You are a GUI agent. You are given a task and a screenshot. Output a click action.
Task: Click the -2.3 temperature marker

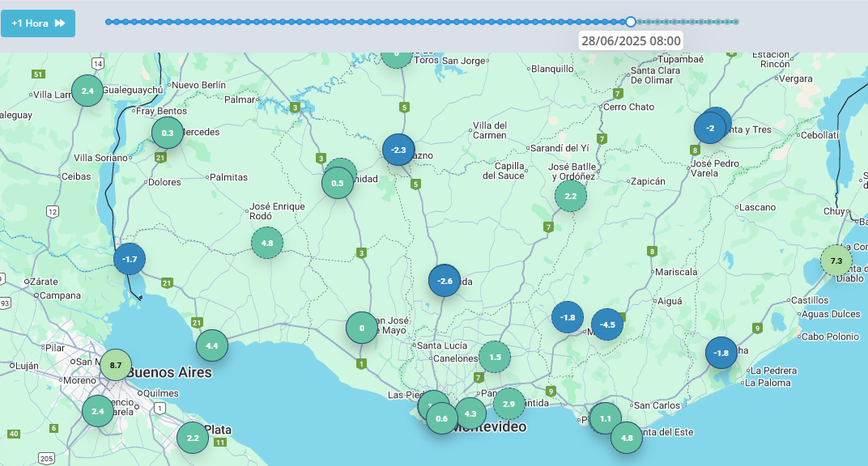coord(398,150)
